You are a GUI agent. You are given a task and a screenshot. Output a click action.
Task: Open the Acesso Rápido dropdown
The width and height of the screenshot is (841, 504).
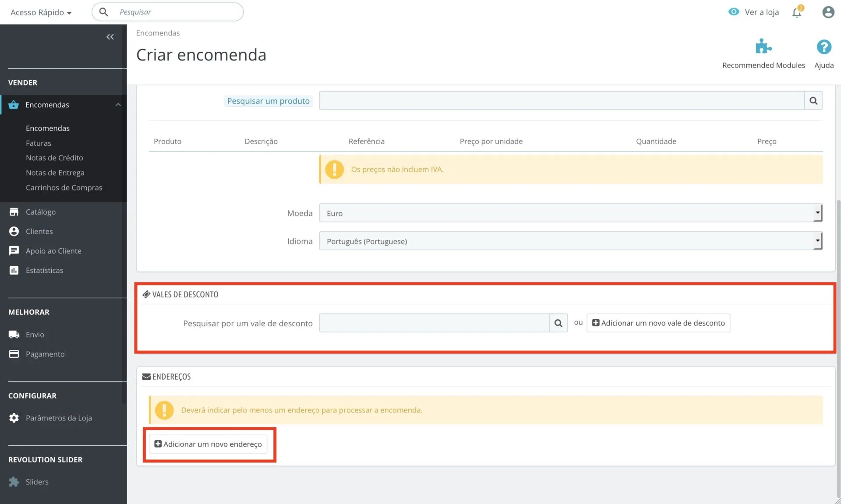pyautogui.click(x=41, y=12)
